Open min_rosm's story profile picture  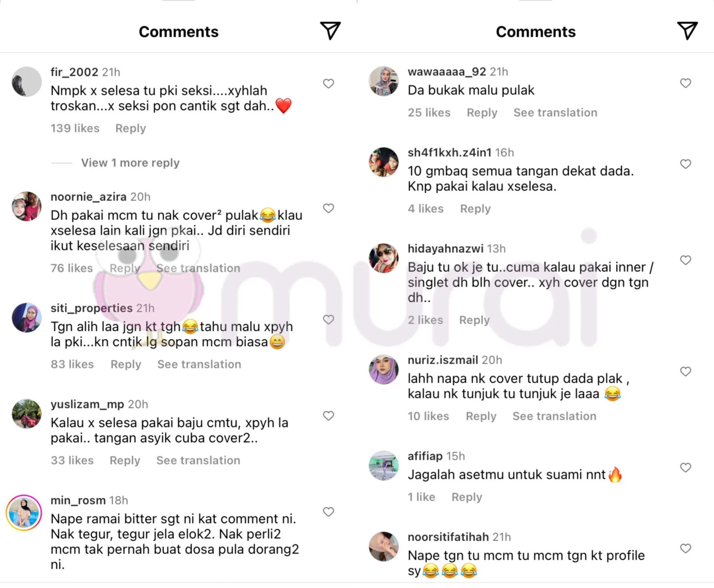click(24, 513)
